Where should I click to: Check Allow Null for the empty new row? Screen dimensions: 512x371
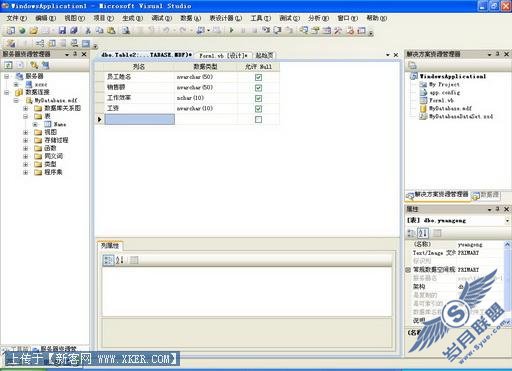(x=258, y=119)
